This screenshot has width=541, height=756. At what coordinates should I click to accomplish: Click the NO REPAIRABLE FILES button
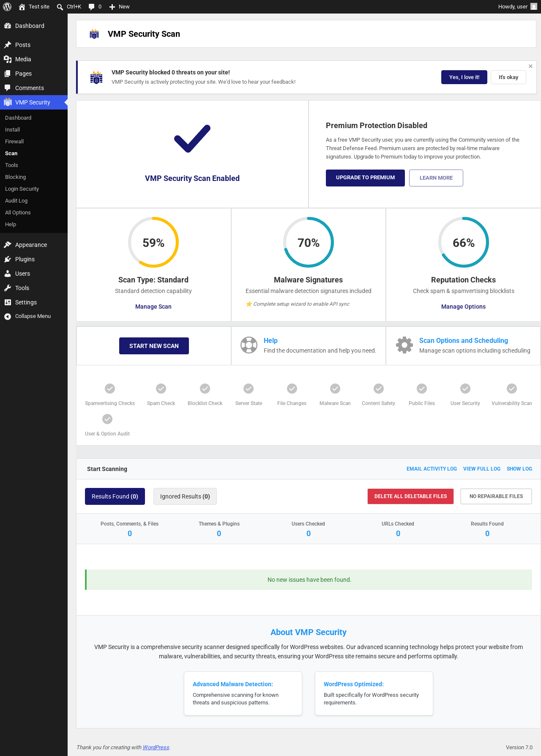496,496
